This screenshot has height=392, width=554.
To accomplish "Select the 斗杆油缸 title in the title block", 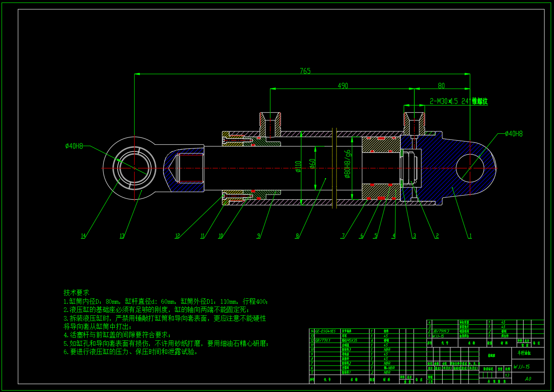I will coord(524,353).
